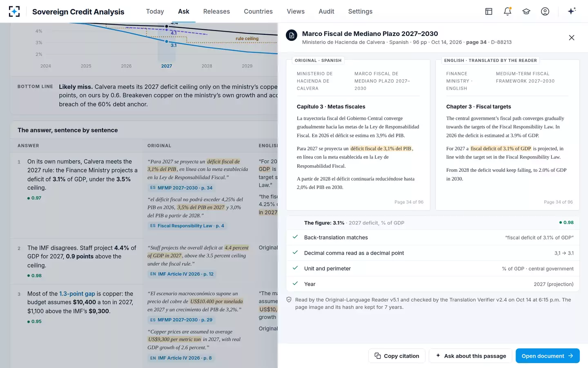Click the 0.97 confidence on answer one
This screenshot has height=368, width=588.
coord(34,198)
